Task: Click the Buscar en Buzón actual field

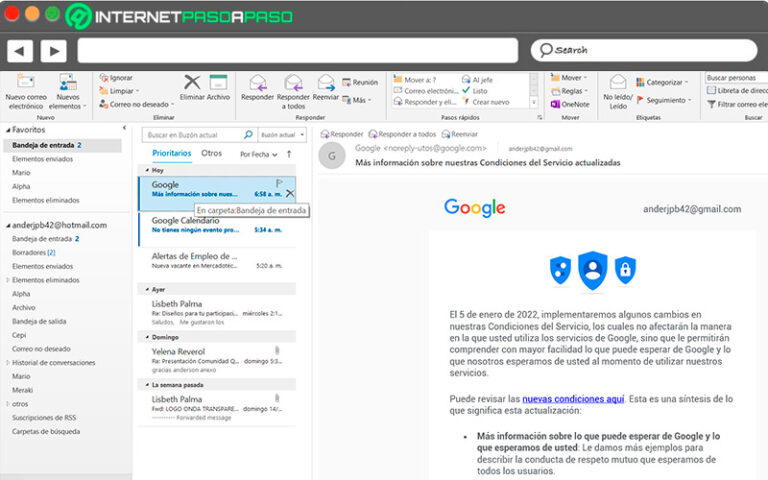Action: pos(192,135)
